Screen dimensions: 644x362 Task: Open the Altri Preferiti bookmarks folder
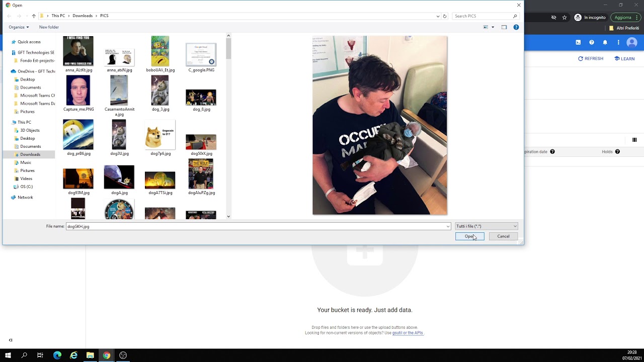(624, 28)
